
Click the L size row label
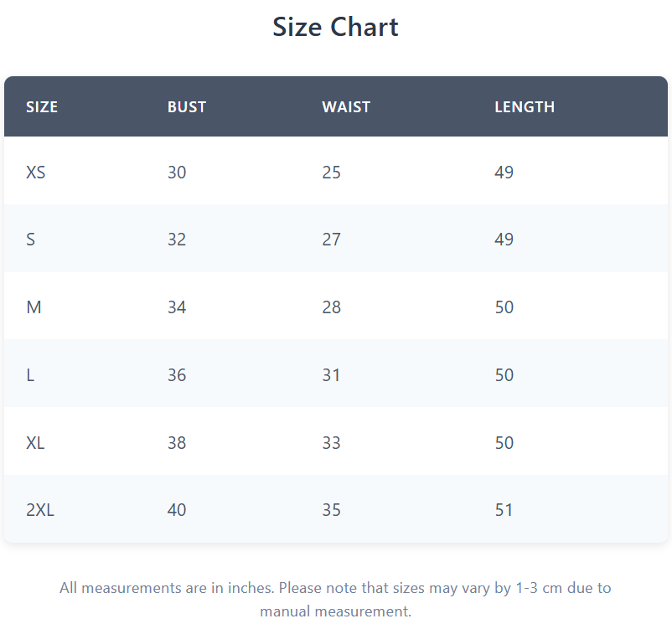(x=30, y=375)
